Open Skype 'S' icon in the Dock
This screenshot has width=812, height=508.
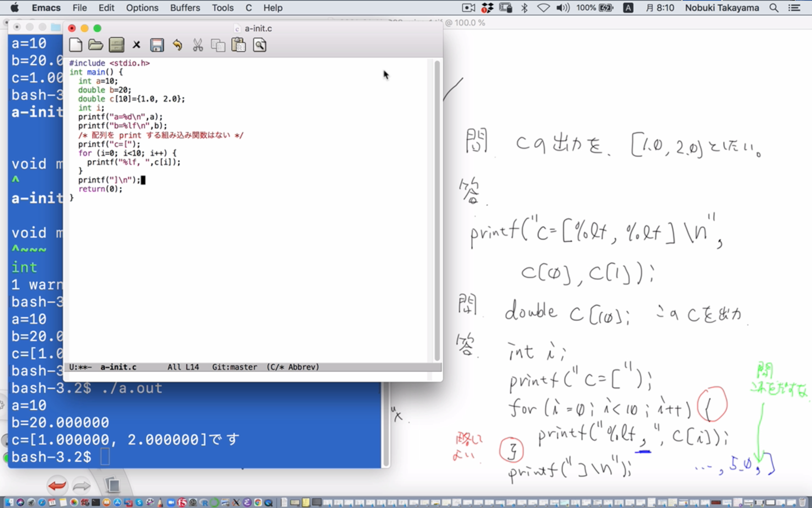pos(139,502)
